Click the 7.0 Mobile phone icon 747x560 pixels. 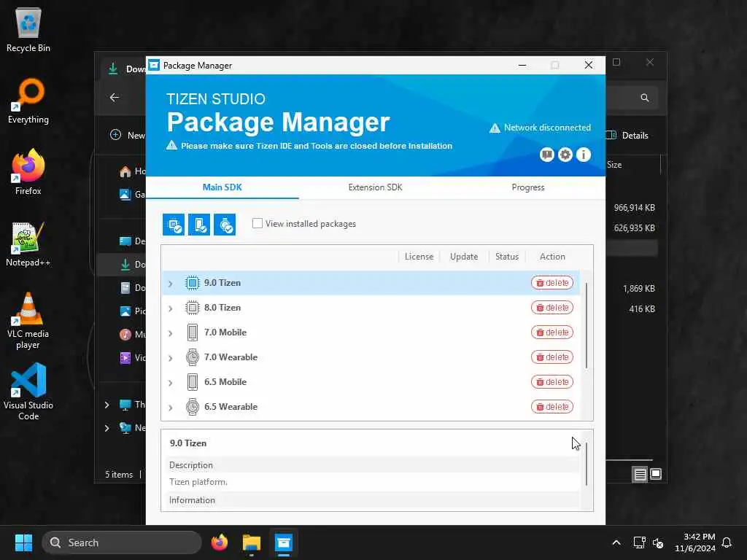[x=193, y=332]
